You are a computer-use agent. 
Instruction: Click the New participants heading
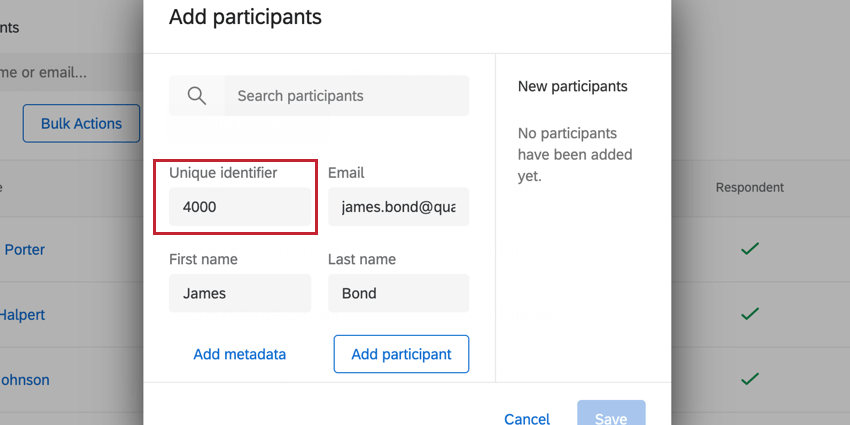point(573,86)
